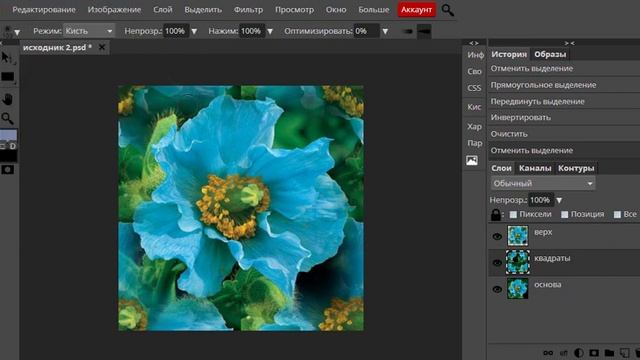The image size is (640, 360).
Task: Select the Hand tool
Action: (7, 99)
